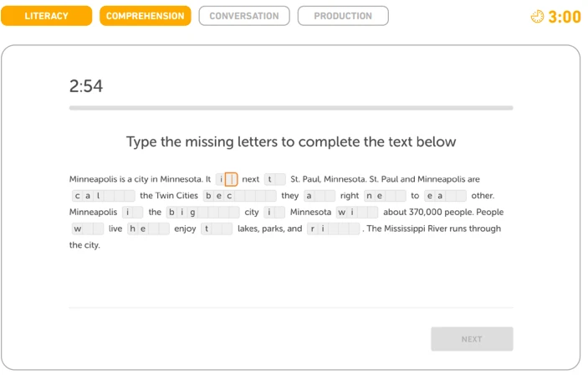Click the timer clock icon
The height and width of the screenshot is (375, 588).
pyautogui.click(x=537, y=17)
